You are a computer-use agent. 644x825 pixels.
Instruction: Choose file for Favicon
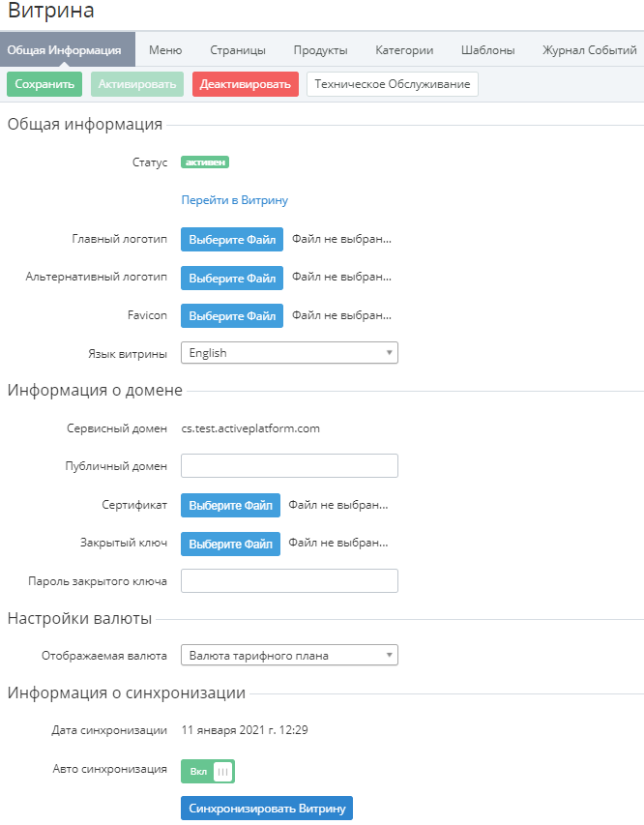coord(232,316)
